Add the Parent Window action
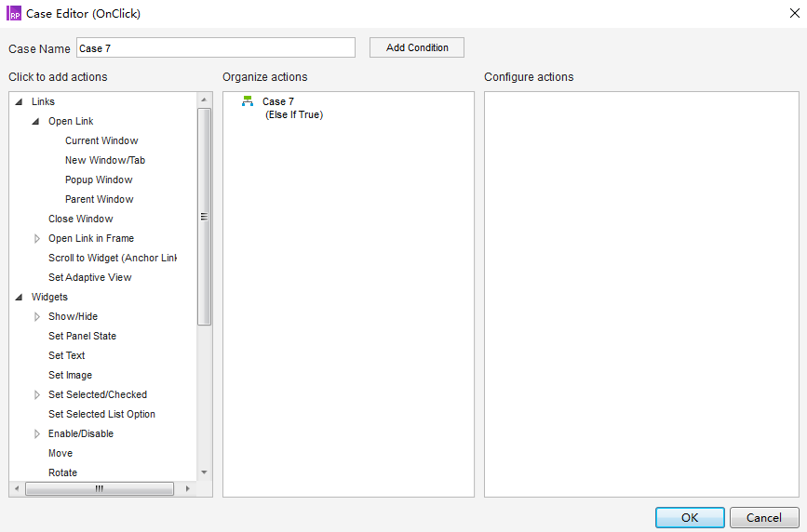Screen dimensions: 807x532 pos(100,200)
